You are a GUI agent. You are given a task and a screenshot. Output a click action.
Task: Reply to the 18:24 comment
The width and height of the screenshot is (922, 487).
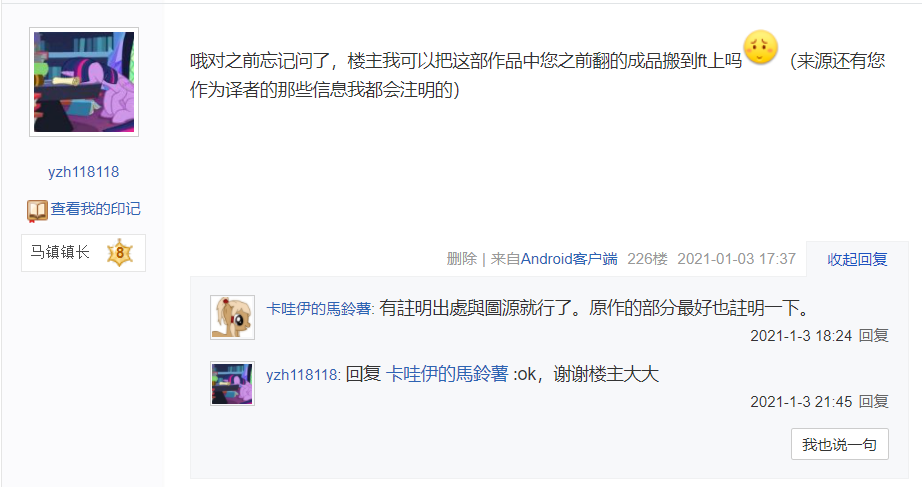pos(873,335)
